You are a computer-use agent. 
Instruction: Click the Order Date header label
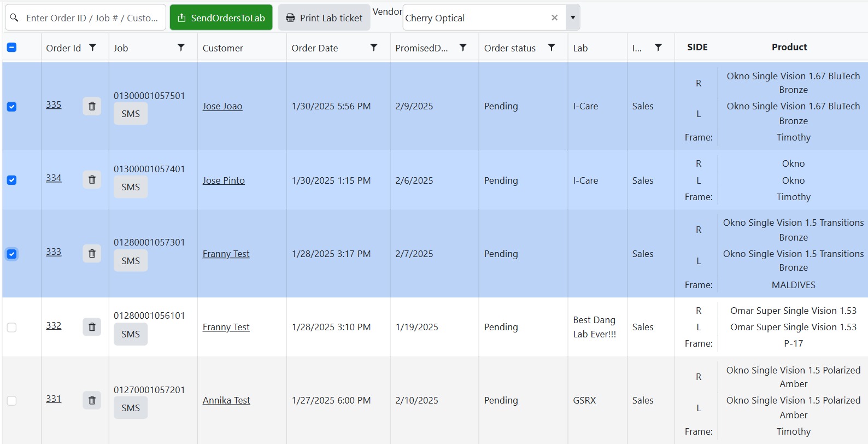click(x=315, y=48)
